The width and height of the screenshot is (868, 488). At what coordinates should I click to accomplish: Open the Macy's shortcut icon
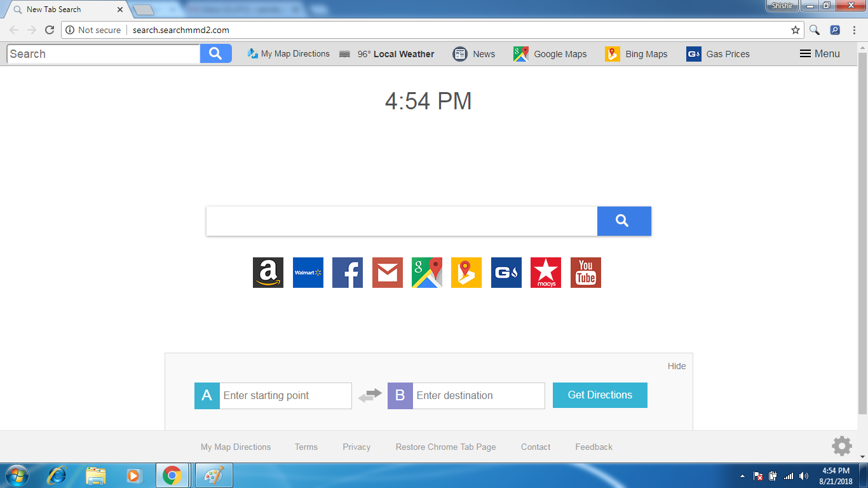click(545, 272)
